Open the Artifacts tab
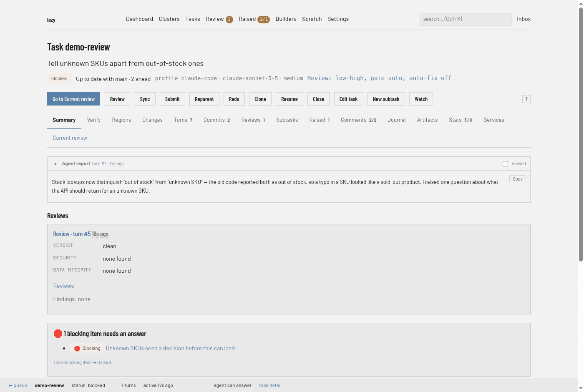This screenshot has height=392, width=584. tap(427, 120)
